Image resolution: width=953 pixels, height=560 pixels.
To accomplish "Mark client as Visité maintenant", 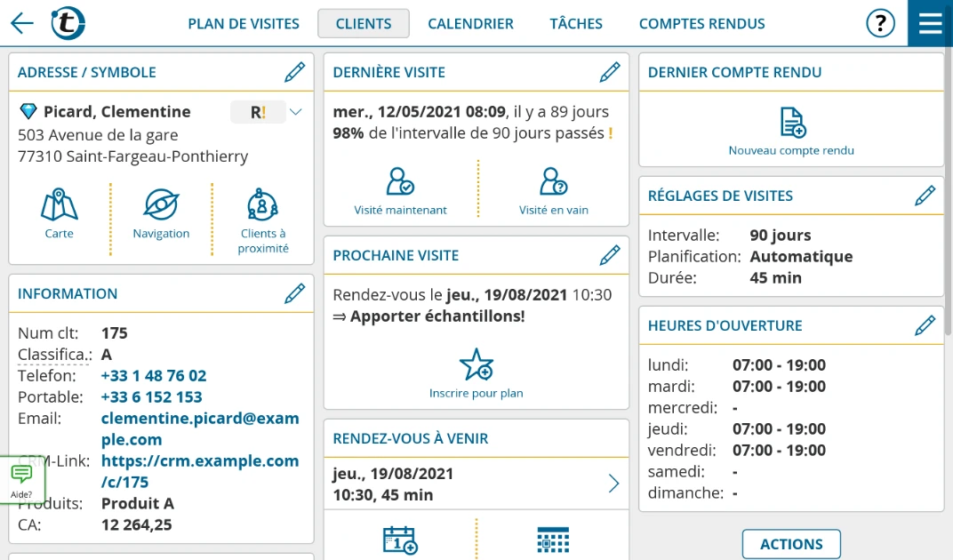I will (x=400, y=191).
